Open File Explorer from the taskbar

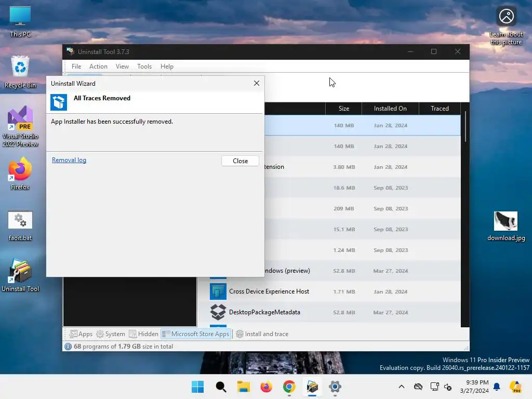[243, 387]
